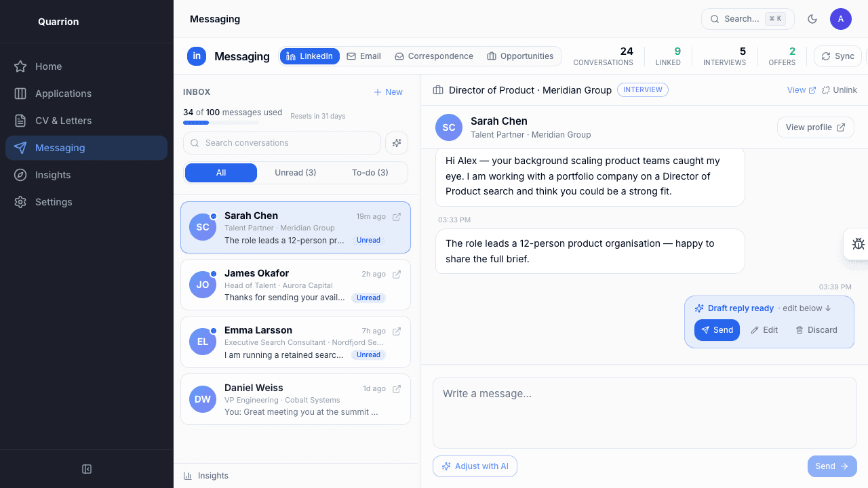Switch to the Email tab
Image resolution: width=868 pixels, height=488 pixels.
363,56
